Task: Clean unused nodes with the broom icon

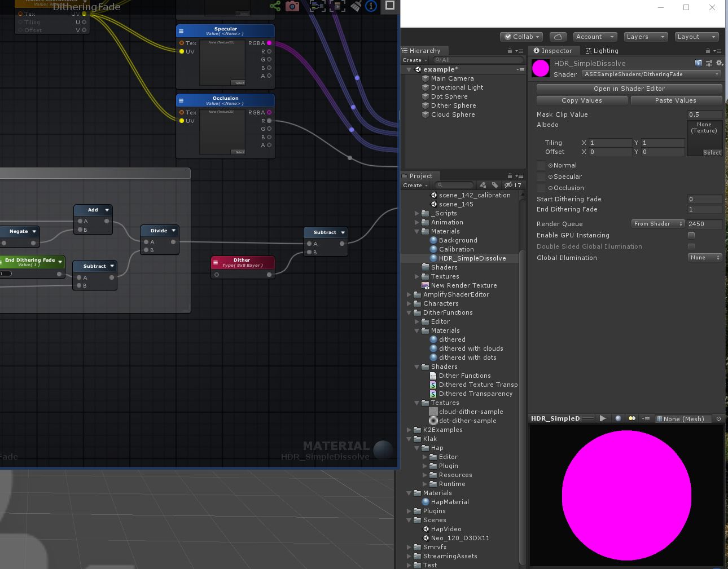Action: (x=355, y=6)
